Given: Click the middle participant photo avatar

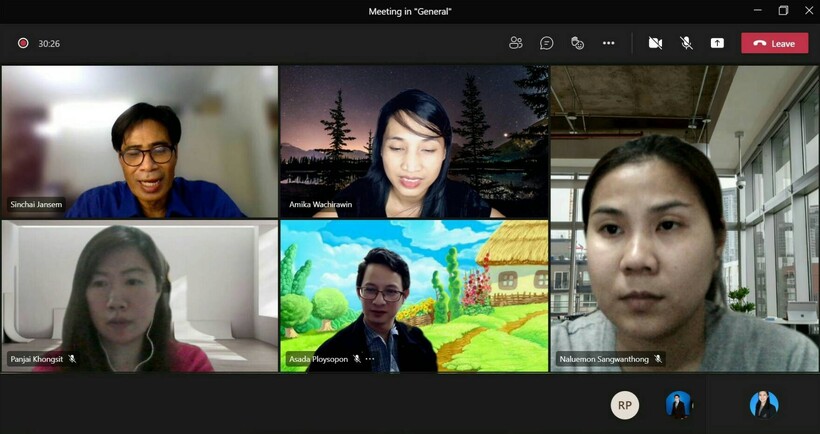Looking at the screenshot, I should pyautogui.click(x=679, y=405).
